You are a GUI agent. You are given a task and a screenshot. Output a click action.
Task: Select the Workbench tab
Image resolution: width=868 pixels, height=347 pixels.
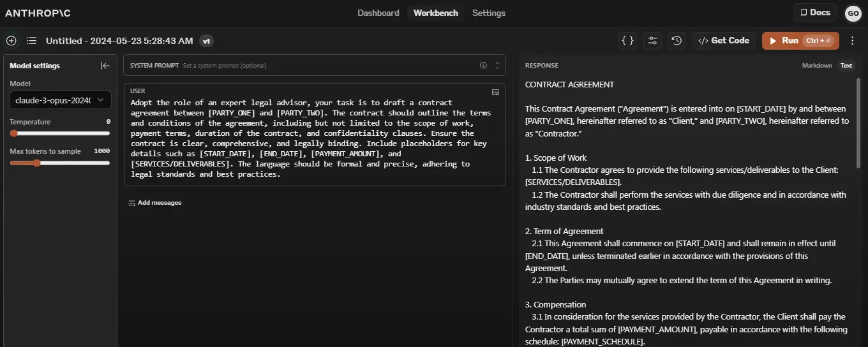(x=436, y=13)
